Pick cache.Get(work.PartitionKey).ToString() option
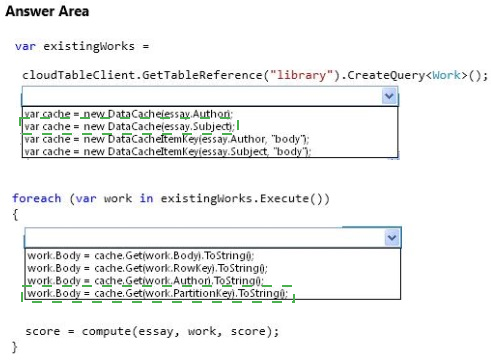The width and height of the screenshot is (491, 360). tap(157, 294)
